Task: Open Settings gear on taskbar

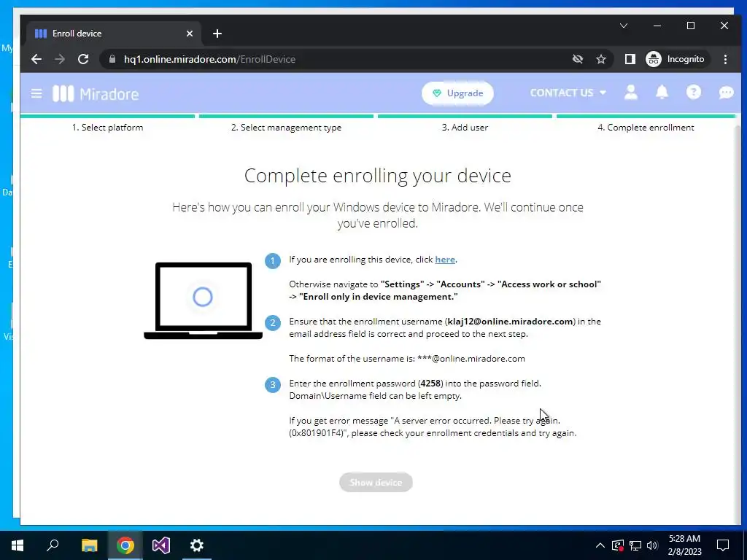Action: [x=197, y=545]
